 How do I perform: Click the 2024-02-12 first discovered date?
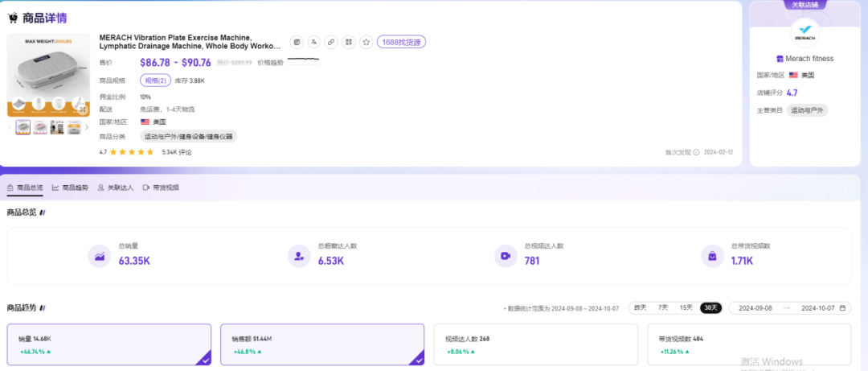(x=719, y=152)
